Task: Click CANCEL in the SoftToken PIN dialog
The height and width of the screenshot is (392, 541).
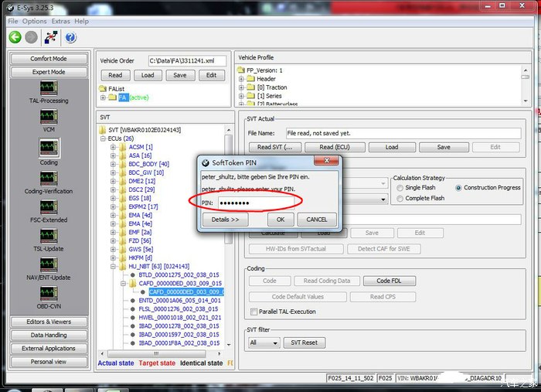Action: point(317,220)
